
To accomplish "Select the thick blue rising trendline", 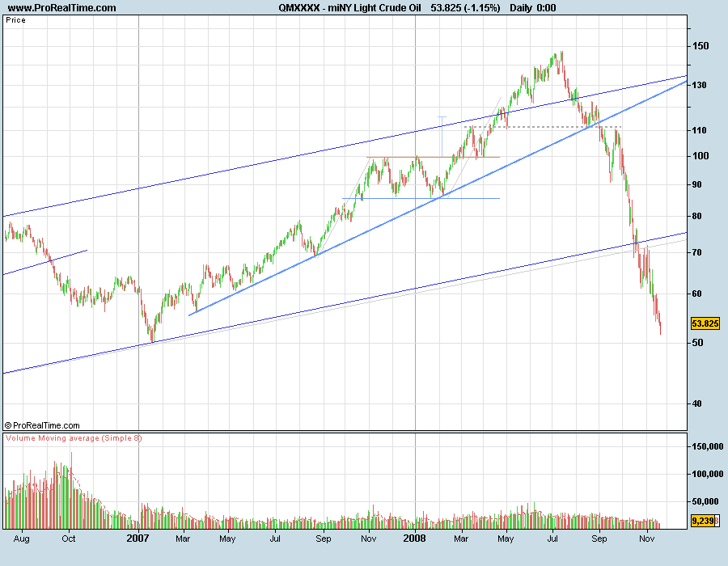I will tap(438, 199).
